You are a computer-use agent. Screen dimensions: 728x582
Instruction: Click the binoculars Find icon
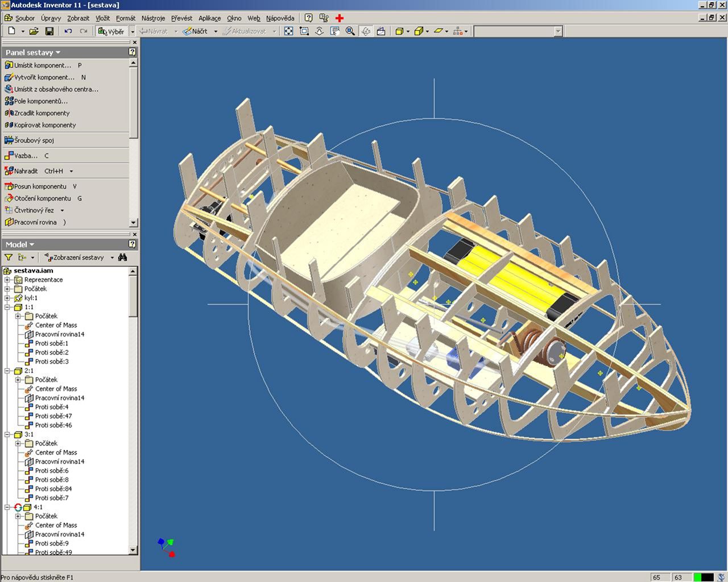(x=122, y=257)
